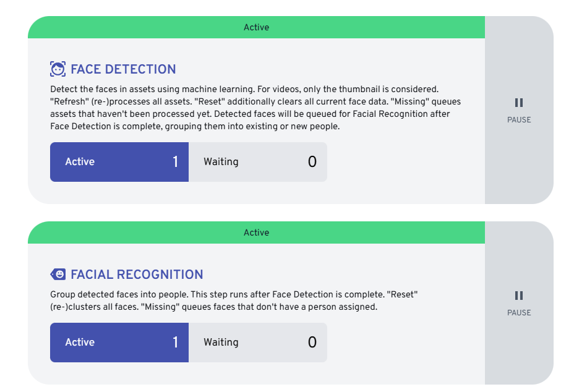Click the Facial Recognition Waiting jobs tile
This screenshot has height=392, width=587.
point(257,343)
